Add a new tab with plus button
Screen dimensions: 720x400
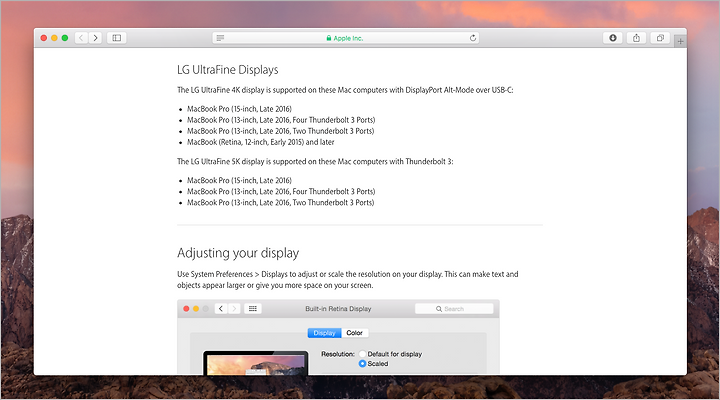click(x=681, y=41)
